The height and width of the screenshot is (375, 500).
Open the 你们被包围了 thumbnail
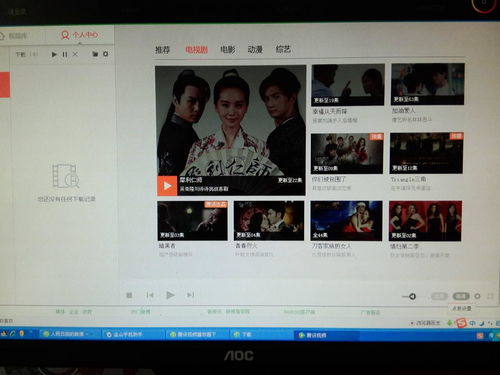(347, 153)
